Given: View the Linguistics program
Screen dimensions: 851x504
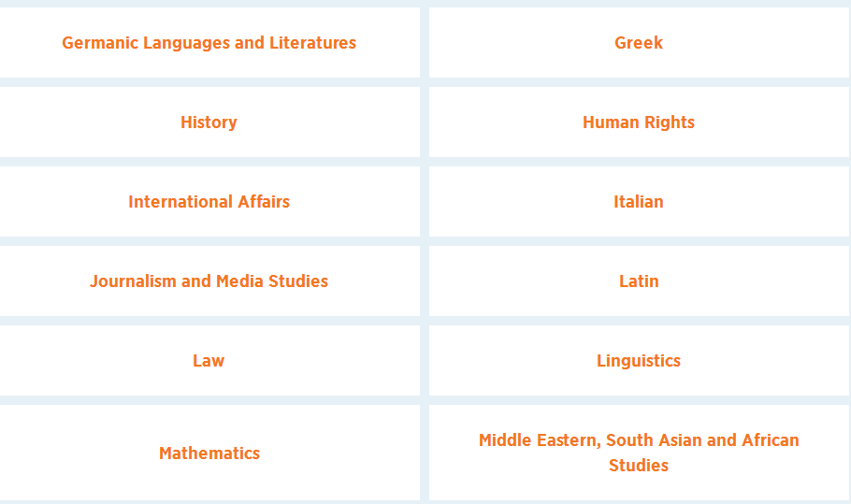Looking at the screenshot, I should (x=638, y=361).
